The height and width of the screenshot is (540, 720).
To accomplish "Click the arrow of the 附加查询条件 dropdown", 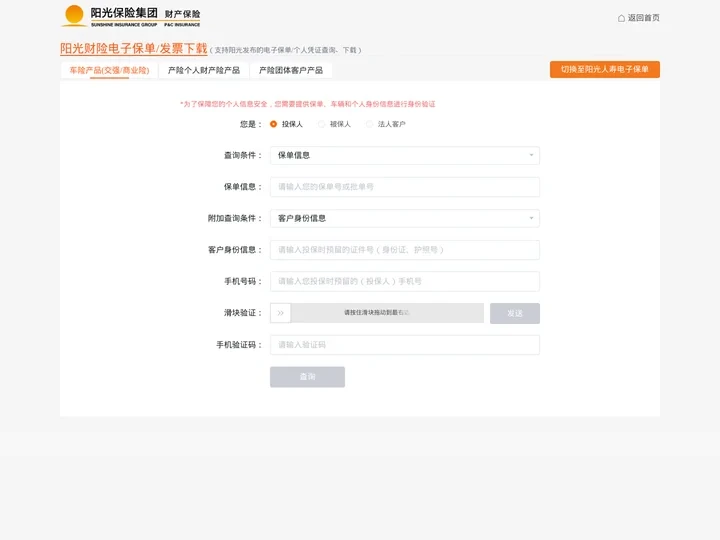I will pyautogui.click(x=531, y=218).
